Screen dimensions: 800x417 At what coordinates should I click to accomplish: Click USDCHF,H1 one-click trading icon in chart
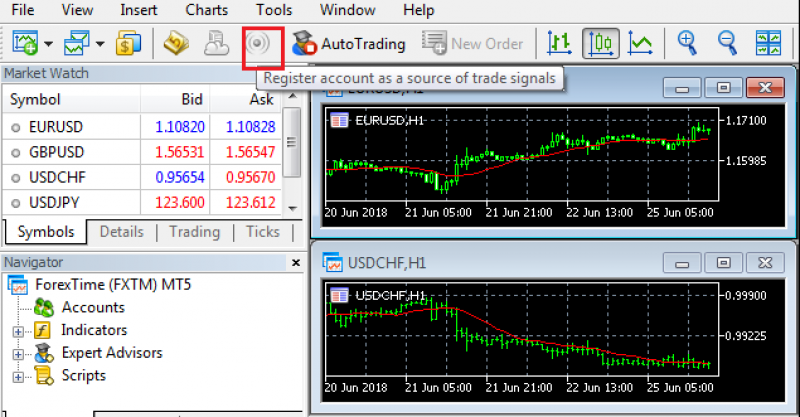339,296
